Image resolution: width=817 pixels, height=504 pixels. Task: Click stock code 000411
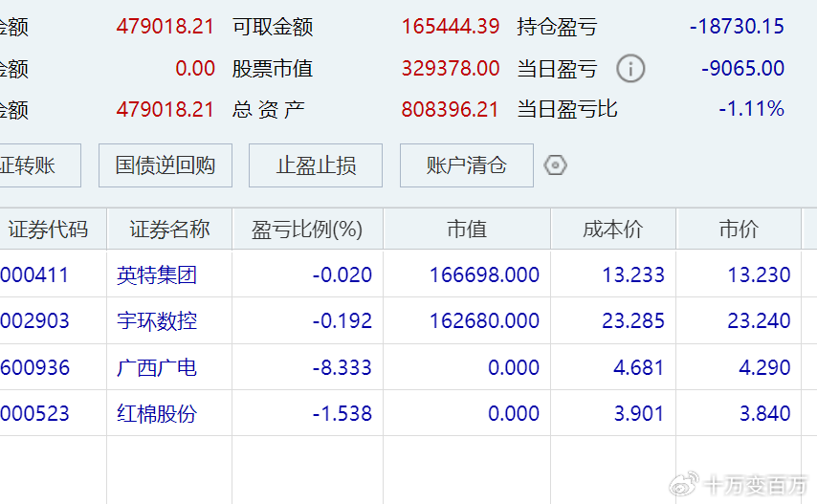pos(34,275)
